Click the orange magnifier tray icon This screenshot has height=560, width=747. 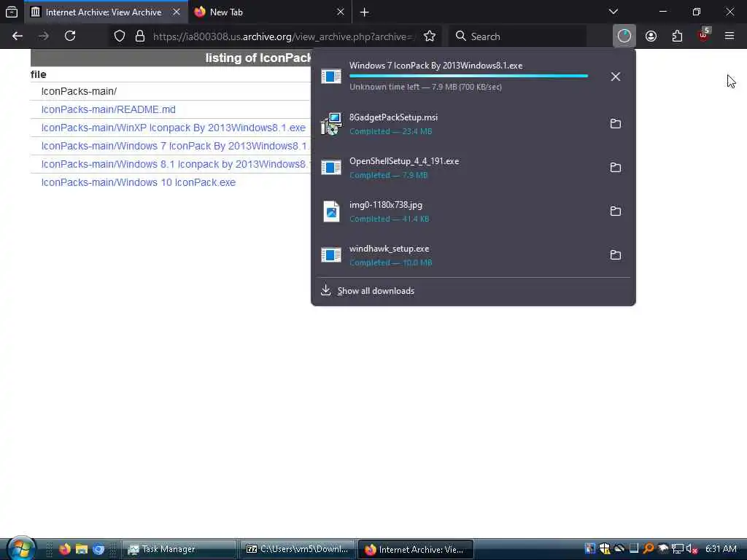click(649, 549)
